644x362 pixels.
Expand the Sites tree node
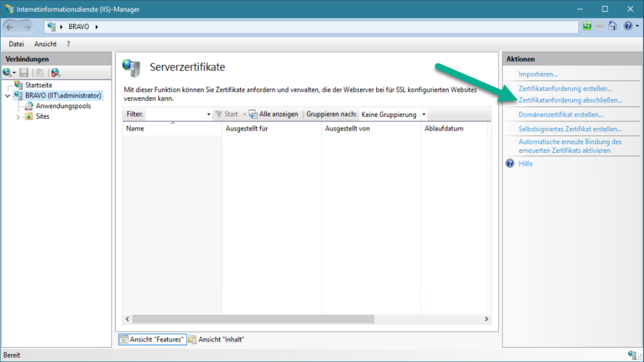tap(17, 116)
